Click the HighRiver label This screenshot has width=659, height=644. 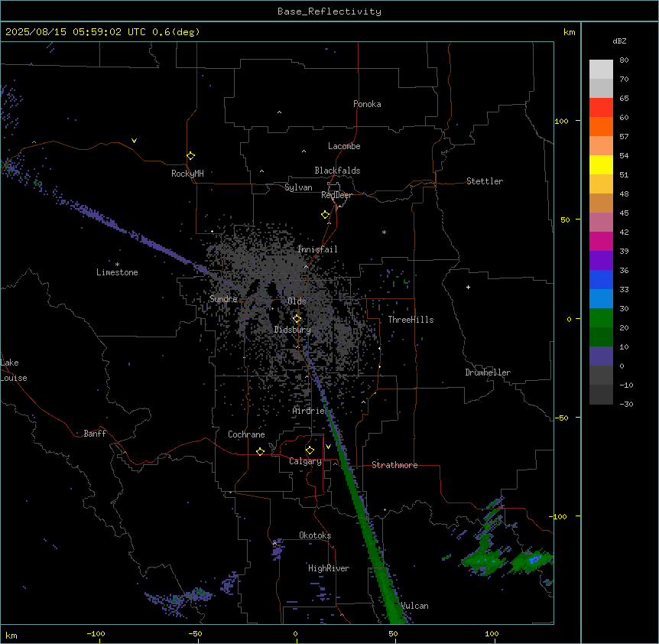[328, 568]
